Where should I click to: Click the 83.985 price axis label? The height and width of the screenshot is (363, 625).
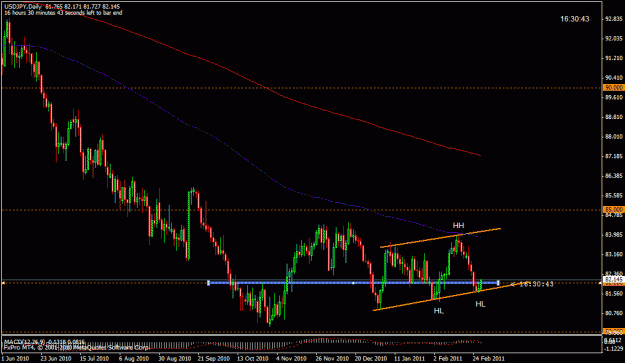coord(614,234)
